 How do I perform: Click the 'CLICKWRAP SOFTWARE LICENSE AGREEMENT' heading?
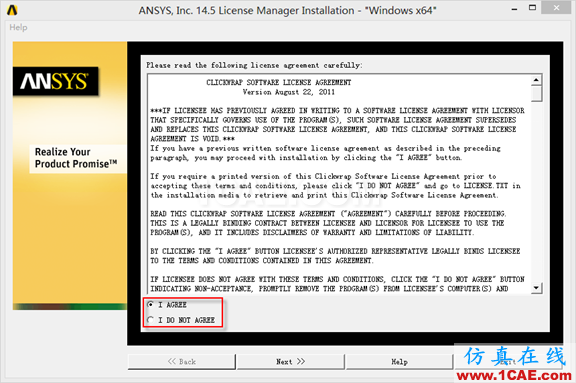coord(278,82)
